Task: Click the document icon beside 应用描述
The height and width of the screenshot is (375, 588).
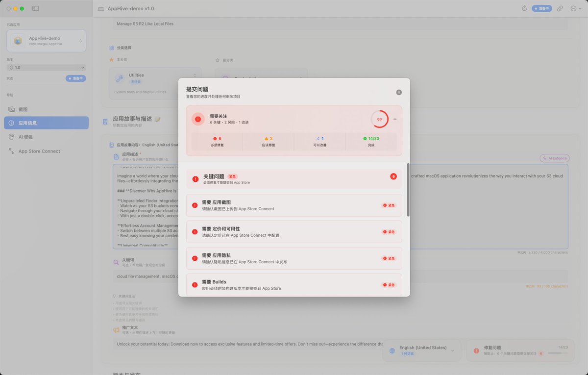Action: coord(116,156)
